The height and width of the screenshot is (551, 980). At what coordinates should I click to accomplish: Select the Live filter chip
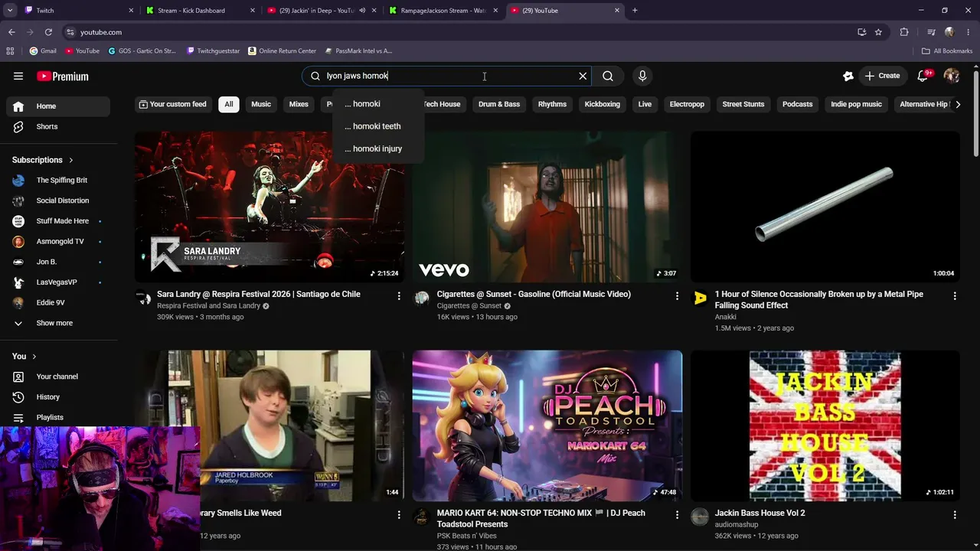645,104
